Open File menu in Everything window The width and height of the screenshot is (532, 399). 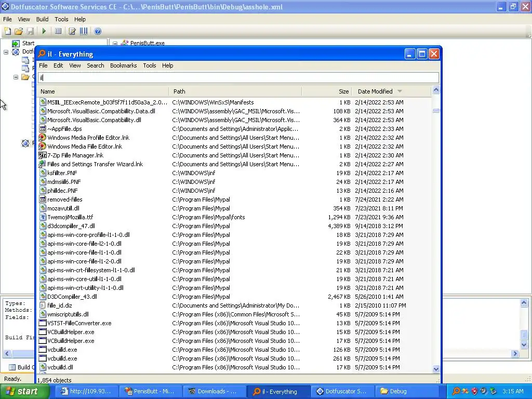click(43, 65)
